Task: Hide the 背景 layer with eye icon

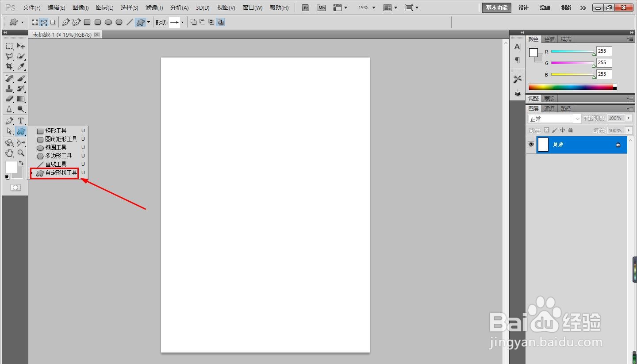Action: (x=531, y=145)
